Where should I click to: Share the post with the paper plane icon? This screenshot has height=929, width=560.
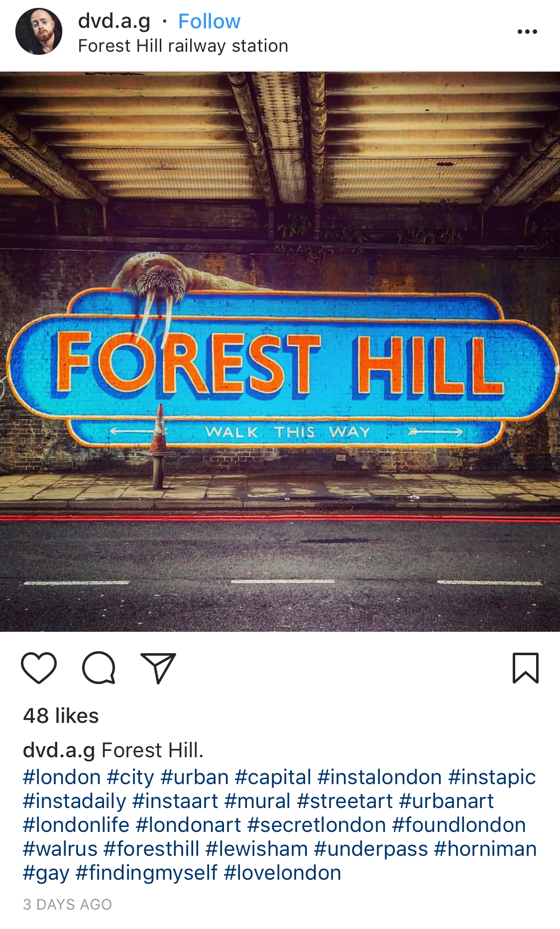[158, 668]
